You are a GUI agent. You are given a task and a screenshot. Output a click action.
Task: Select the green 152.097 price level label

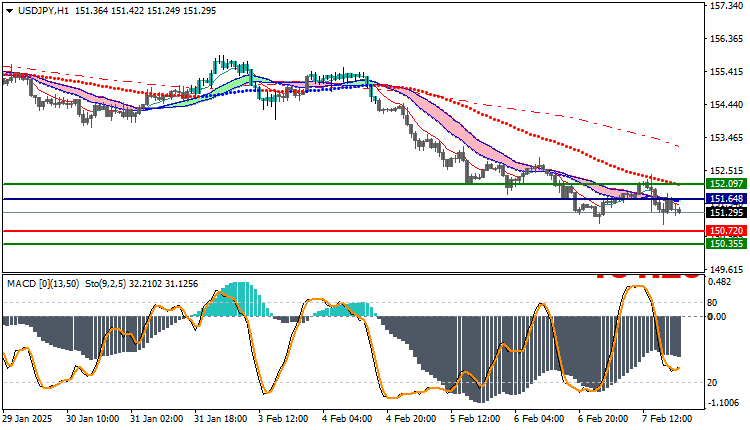(x=727, y=184)
